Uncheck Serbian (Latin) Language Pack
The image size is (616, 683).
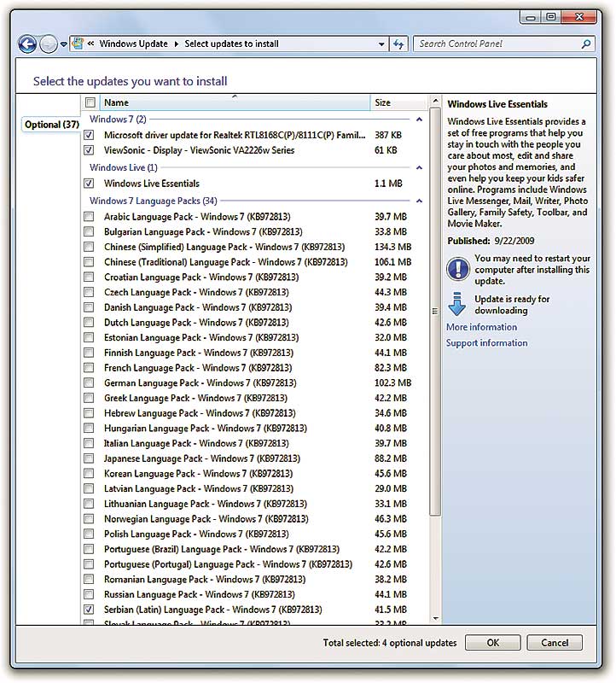click(89, 610)
